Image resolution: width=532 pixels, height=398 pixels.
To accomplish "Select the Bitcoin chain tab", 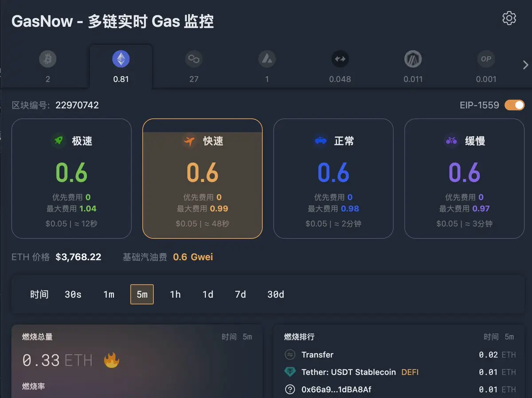I will [48, 67].
